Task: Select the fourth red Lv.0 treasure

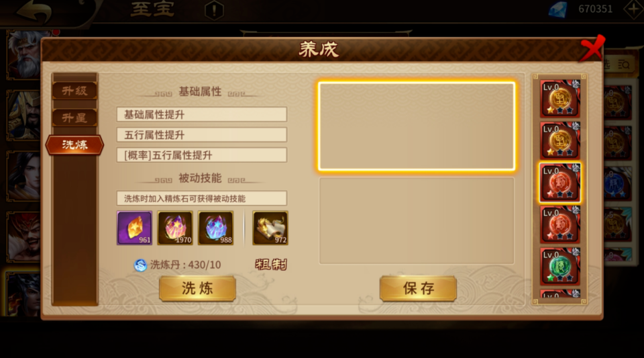Action: 559,225
